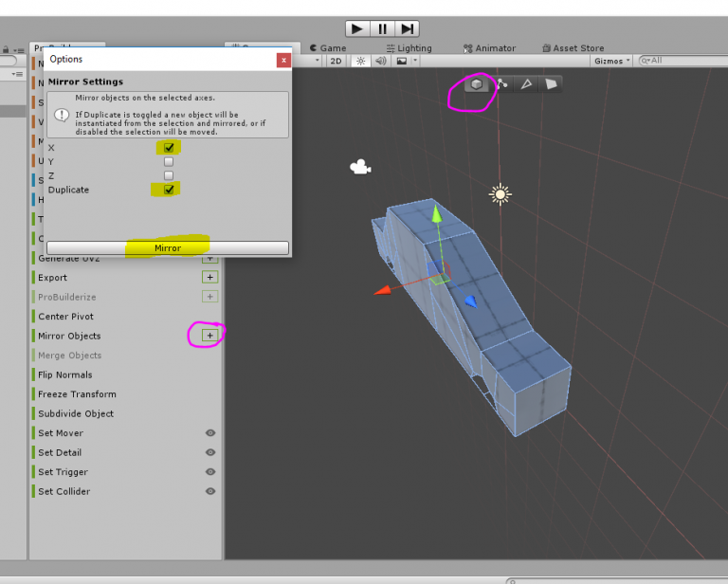Click the Center Pivot action

click(x=66, y=317)
